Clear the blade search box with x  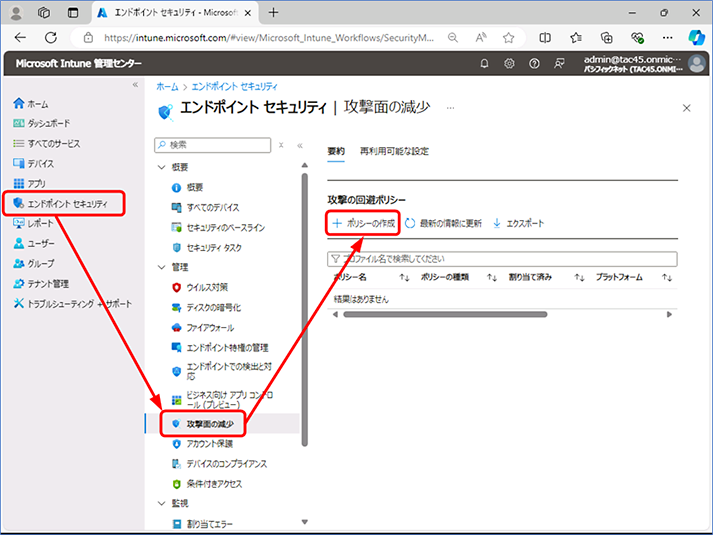coord(281,145)
